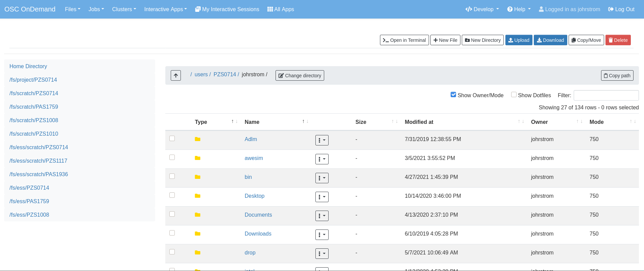Viewport: 644px width, 271px height.
Task: Open the All Apps grid
Action: (x=280, y=9)
